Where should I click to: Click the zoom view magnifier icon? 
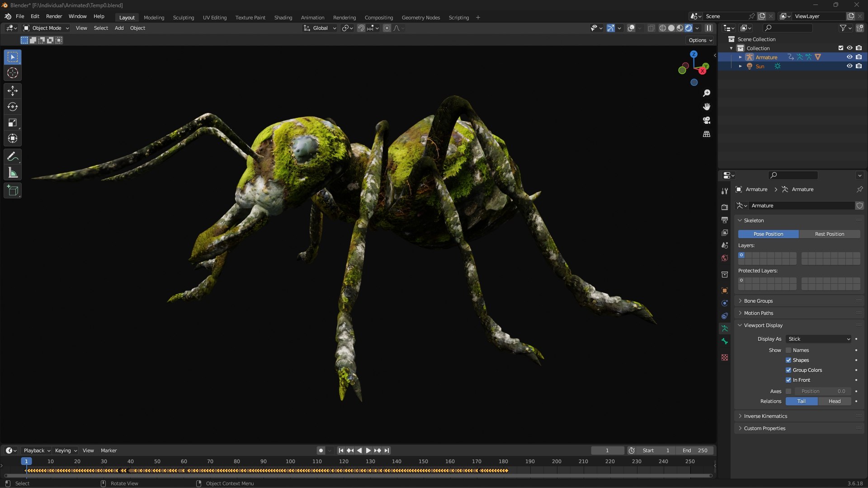707,93
